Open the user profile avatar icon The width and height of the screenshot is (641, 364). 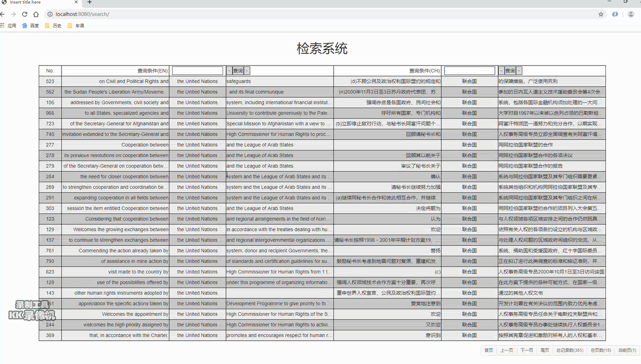coord(631,14)
